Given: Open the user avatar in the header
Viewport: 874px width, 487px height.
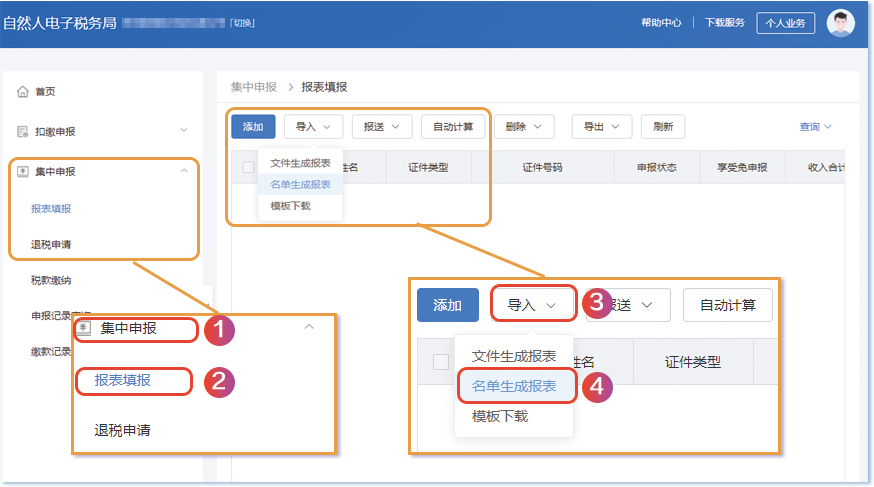Looking at the screenshot, I should coord(841,23).
